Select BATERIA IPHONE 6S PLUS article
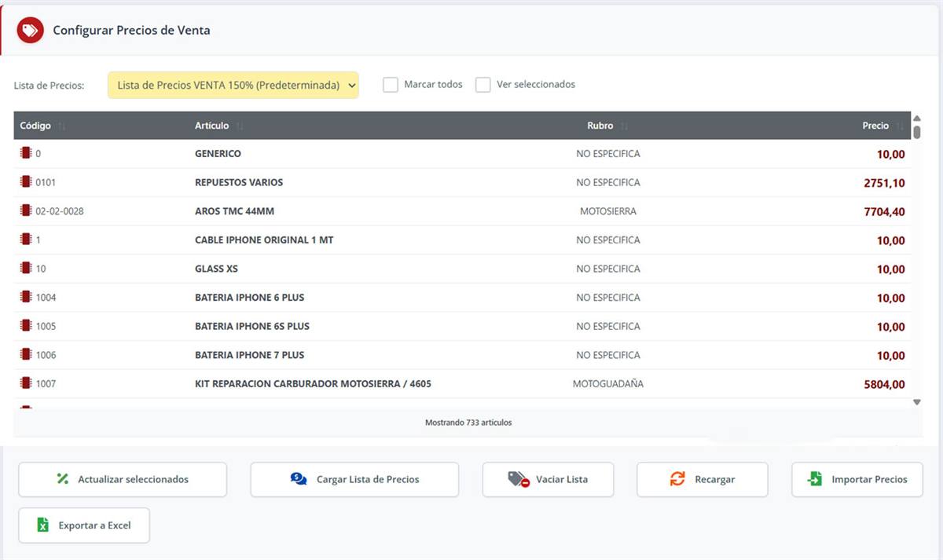 point(252,326)
